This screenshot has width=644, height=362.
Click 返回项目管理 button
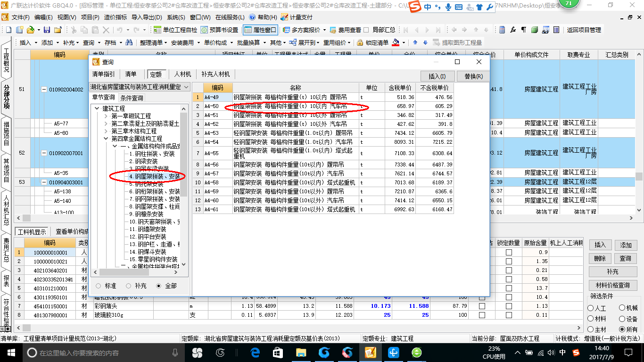pos(584,30)
